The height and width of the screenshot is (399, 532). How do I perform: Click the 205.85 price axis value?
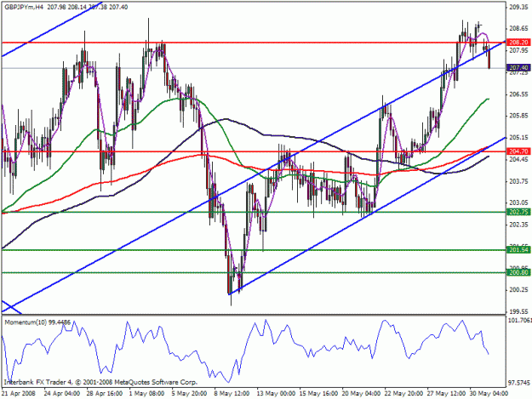[x=518, y=116]
